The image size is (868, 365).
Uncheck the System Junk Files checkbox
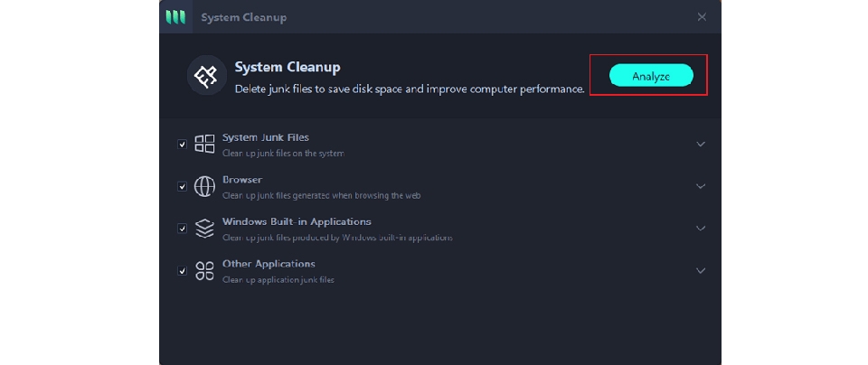[x=183, y=145]
